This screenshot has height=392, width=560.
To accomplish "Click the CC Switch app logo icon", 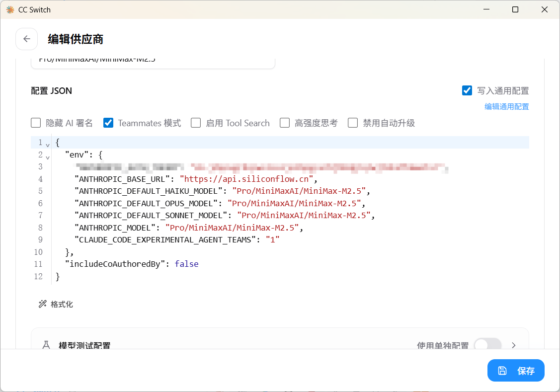I will [x=10, y=9].
